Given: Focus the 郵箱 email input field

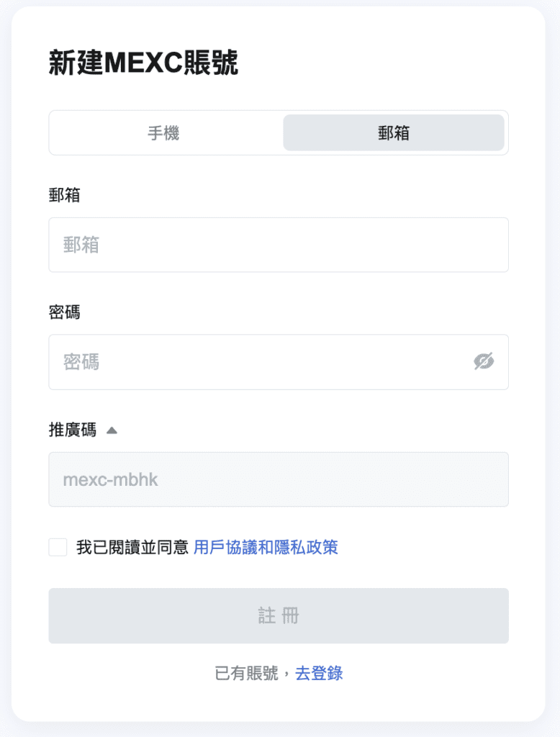Looking at the screenshot, I should tap(279, 245).
